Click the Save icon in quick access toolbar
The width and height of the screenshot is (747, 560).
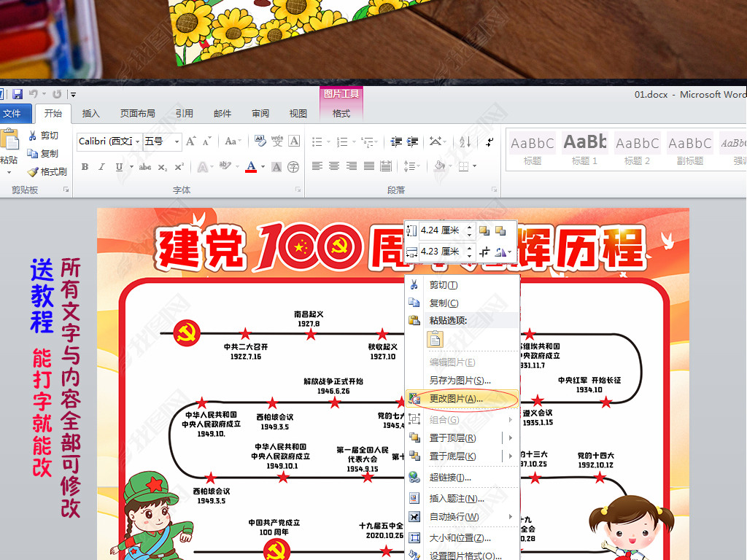18,94
